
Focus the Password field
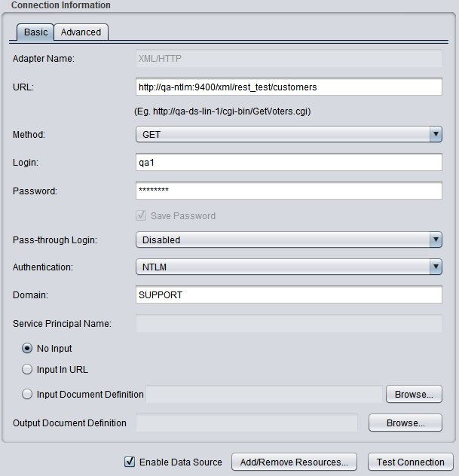(x=288, y=191)
